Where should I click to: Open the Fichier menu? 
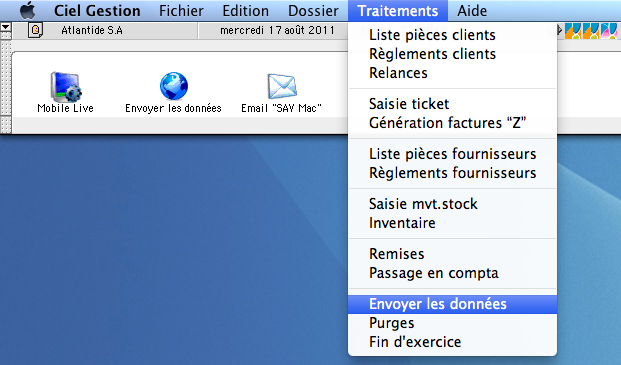tap(181, 11)
